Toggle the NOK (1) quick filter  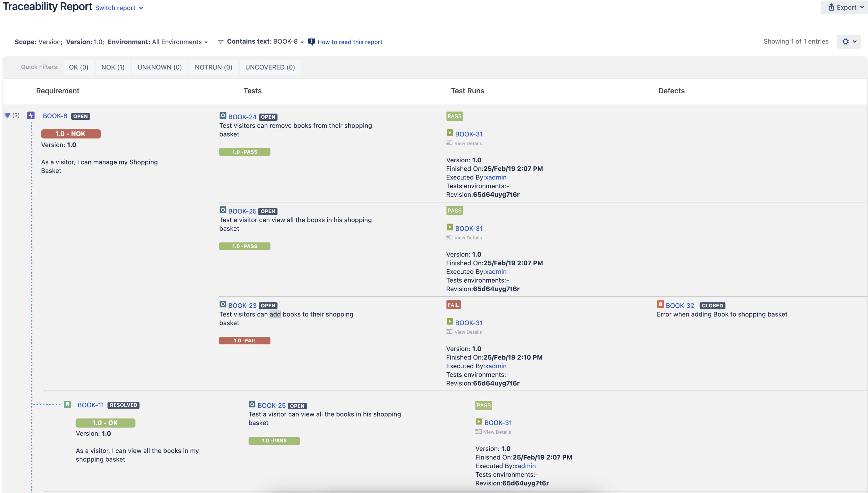[113, 67]
